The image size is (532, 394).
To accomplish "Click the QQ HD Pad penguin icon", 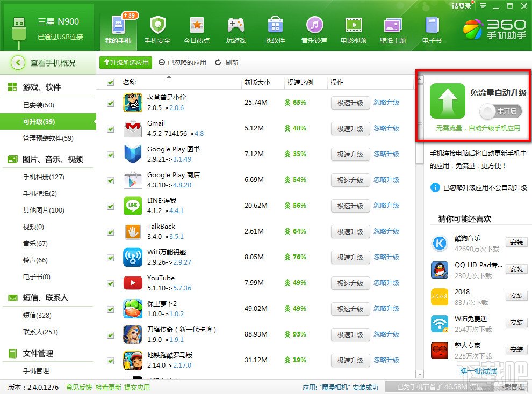I will (440, 269).
